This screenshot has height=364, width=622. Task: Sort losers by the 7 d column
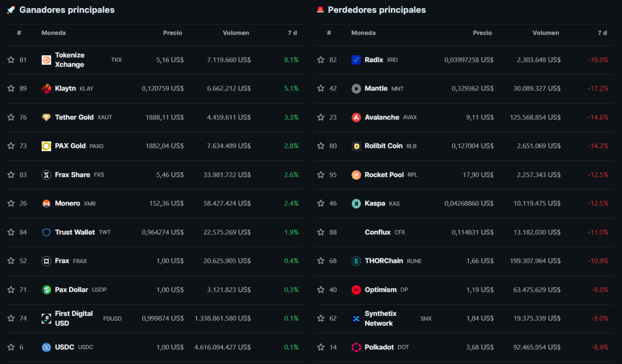click(602, 33)
